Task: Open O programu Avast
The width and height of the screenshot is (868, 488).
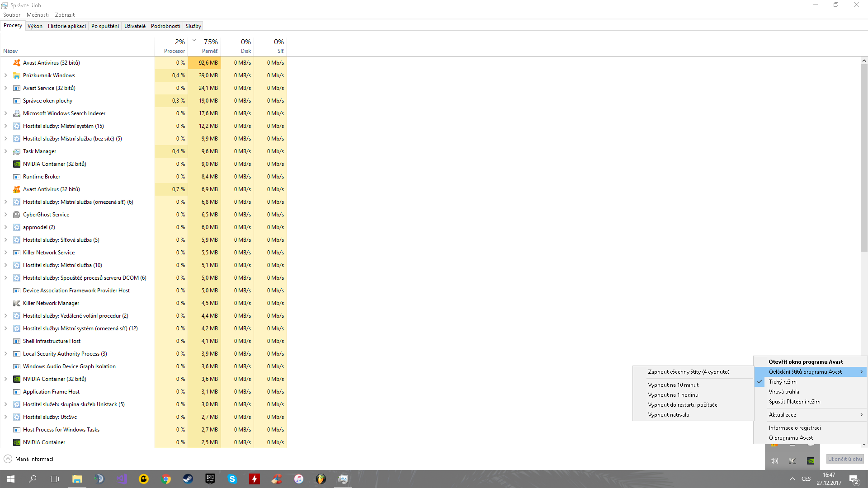Action: (811, 438)
